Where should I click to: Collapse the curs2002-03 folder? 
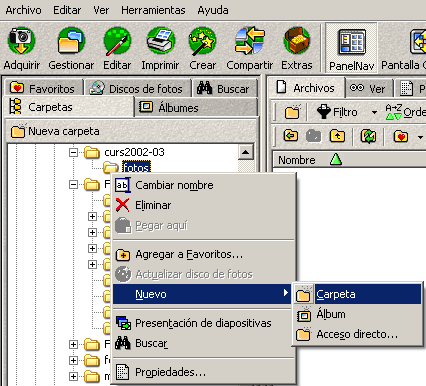[x=73, y=153]
